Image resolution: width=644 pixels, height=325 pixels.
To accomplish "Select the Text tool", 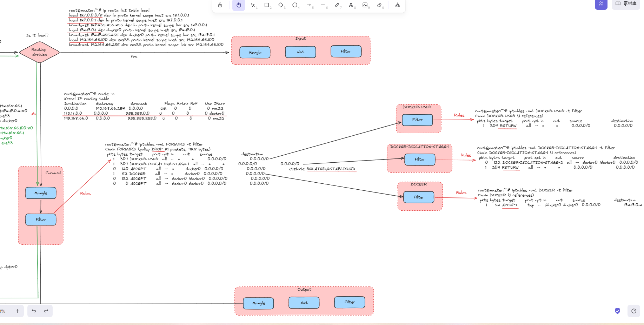I will click(x=351, y=5).
